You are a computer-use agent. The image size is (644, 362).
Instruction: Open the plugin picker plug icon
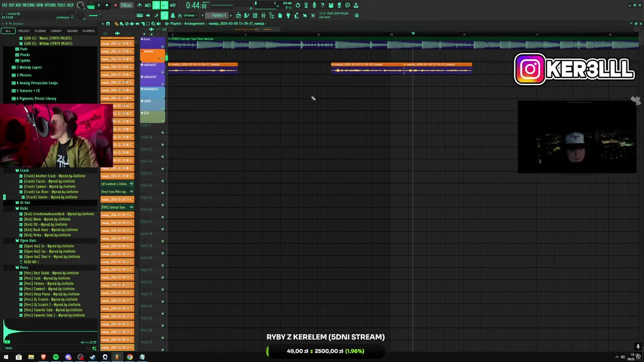[x=288, y=16]
